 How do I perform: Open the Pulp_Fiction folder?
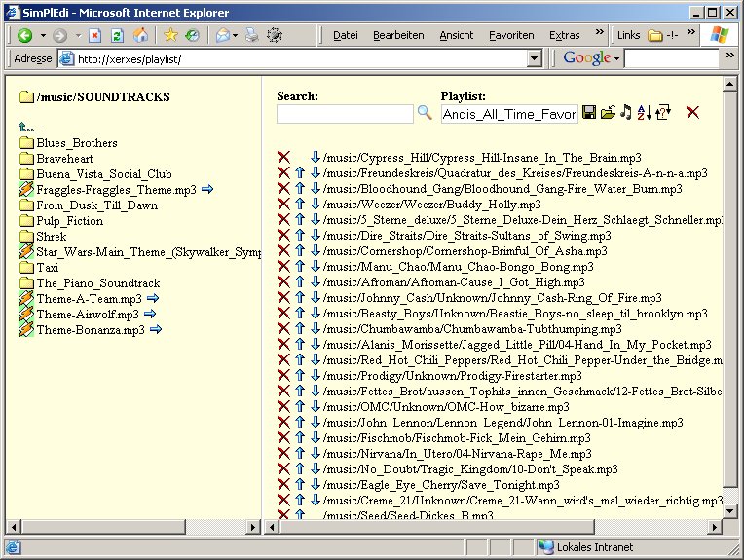[70, 221]
